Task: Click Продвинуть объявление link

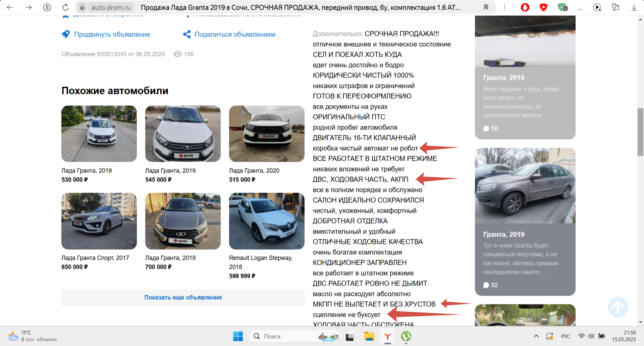Action: (x=112, y=34)
